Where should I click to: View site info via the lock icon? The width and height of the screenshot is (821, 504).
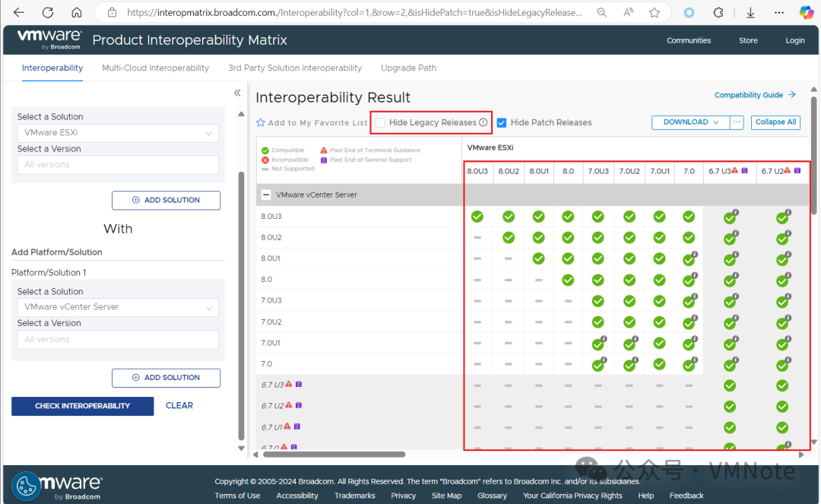pos(112,13)
